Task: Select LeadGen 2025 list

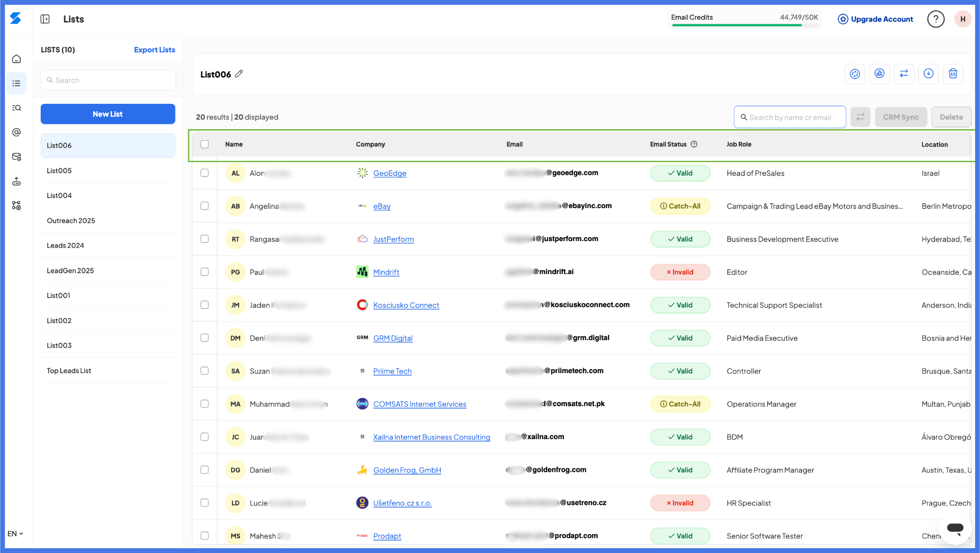Action: [108, 270]
